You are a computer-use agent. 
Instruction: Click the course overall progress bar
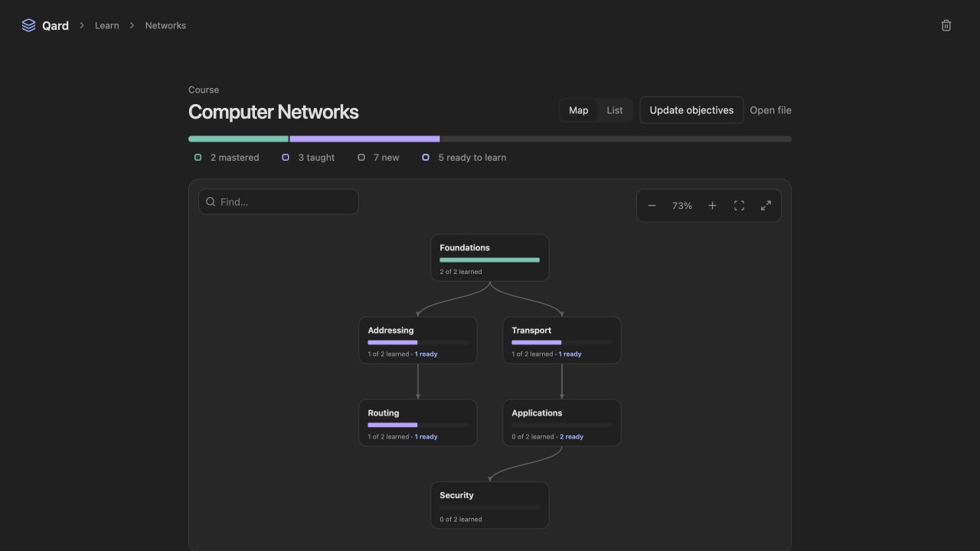click(490, 139)
